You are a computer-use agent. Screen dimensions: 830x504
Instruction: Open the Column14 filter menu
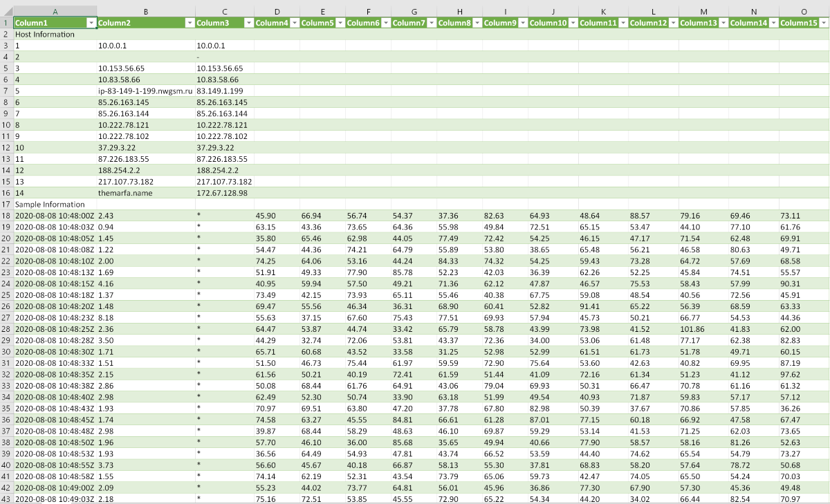point(773,23)
